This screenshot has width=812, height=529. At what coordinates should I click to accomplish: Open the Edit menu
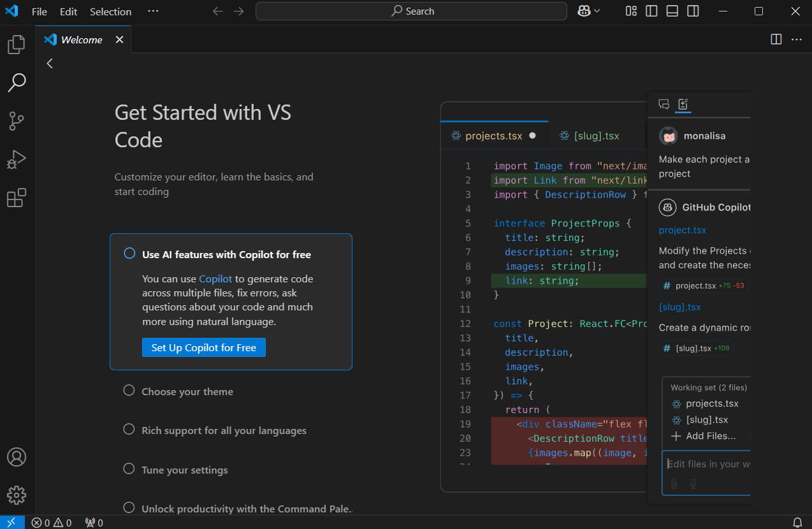pos(68,11)
